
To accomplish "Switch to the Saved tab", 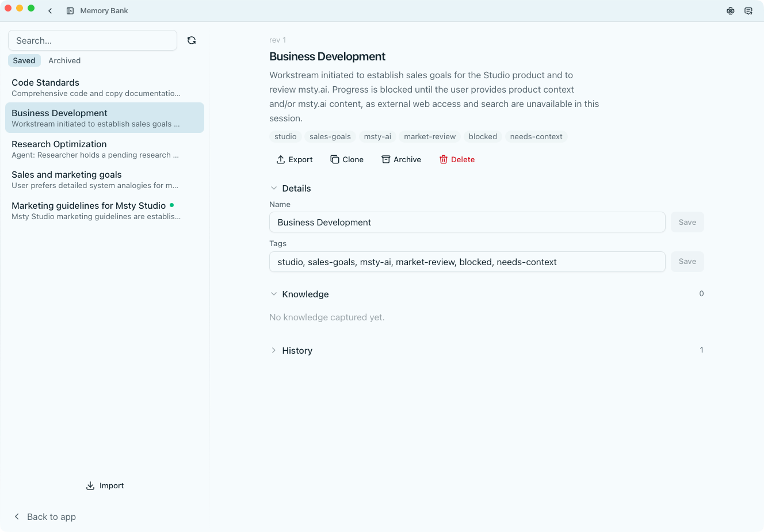I will point(24,60).
